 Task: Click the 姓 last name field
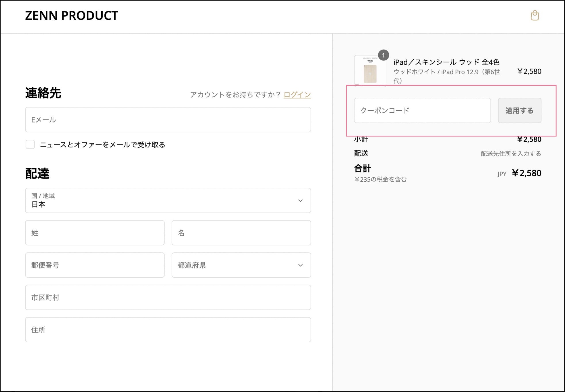pos(95,233)
